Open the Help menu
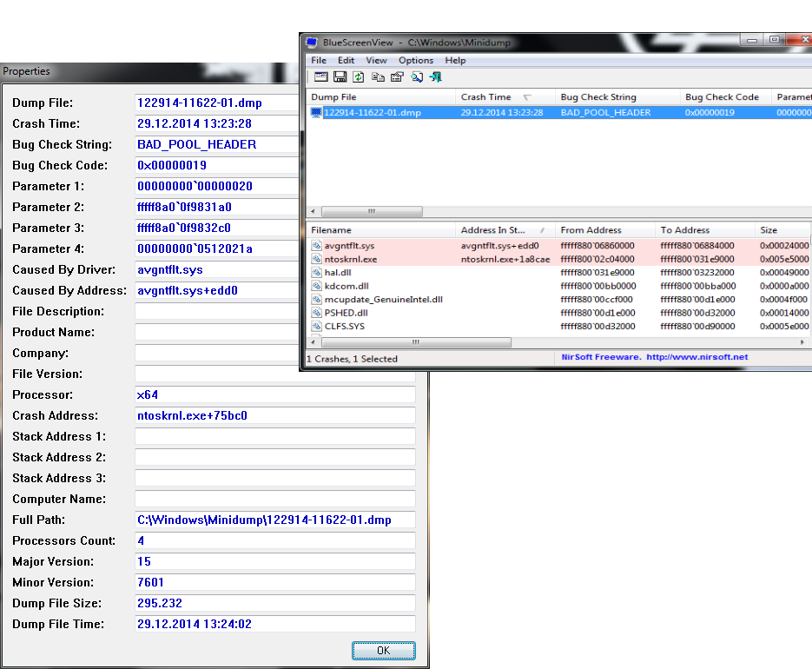The height and width of the screenshot is (669, 812). tap(455, 60)
